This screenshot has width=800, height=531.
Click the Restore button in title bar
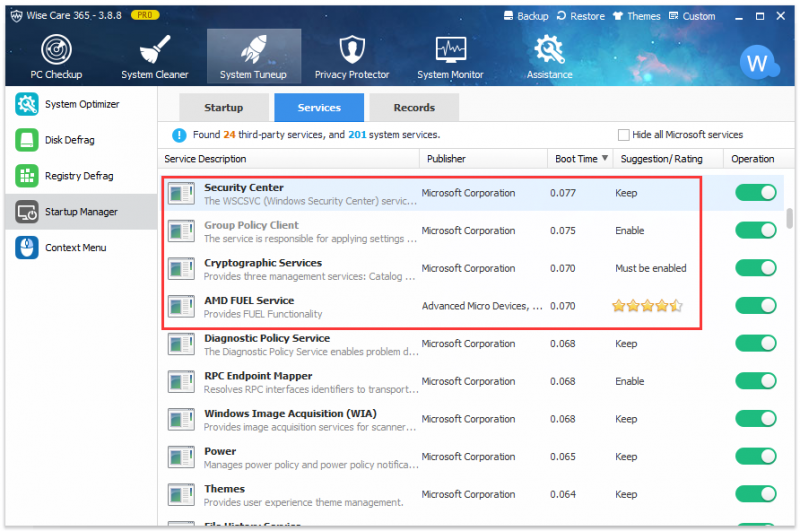coord(581,16)
